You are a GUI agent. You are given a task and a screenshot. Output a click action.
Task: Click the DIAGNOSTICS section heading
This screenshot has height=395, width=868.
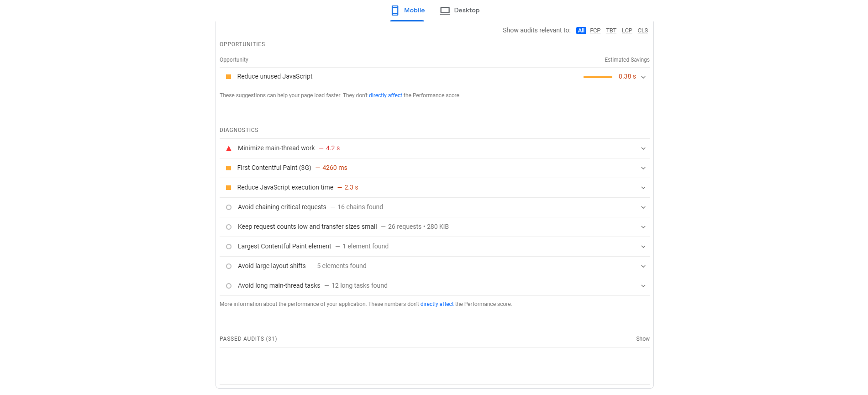click(239, 130)
